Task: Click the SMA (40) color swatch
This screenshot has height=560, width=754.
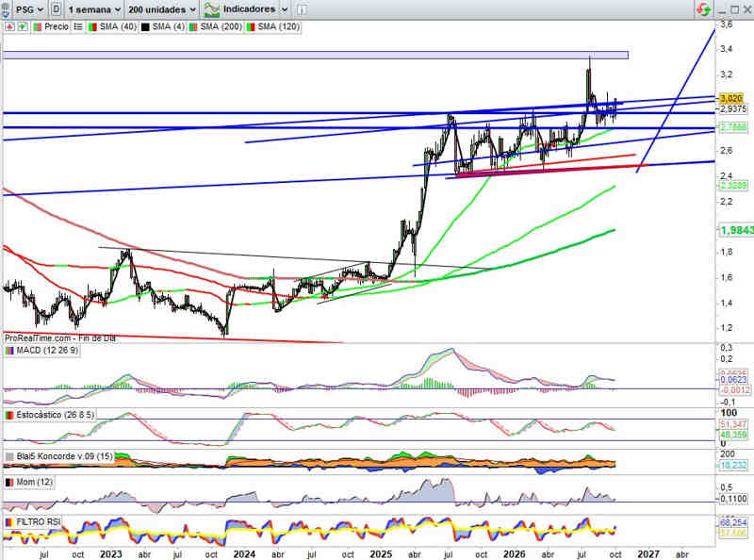Action: 92,27
